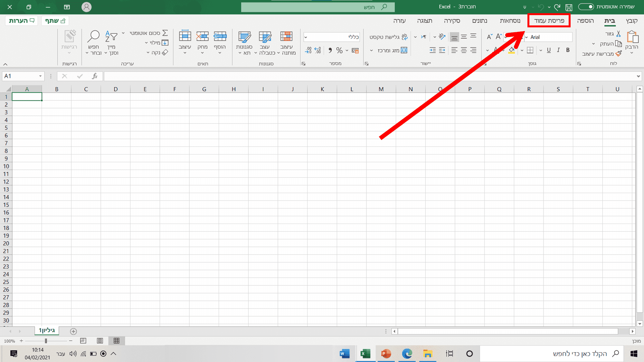
Task: Open the number format (כללי) dropdown
Action: click(x=306, y=37)
